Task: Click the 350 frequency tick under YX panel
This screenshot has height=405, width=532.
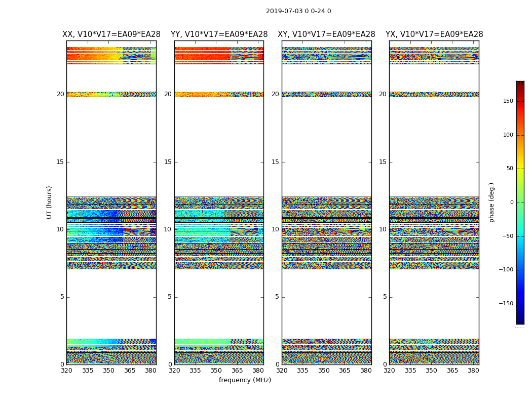Action: [x=431, y=371]
